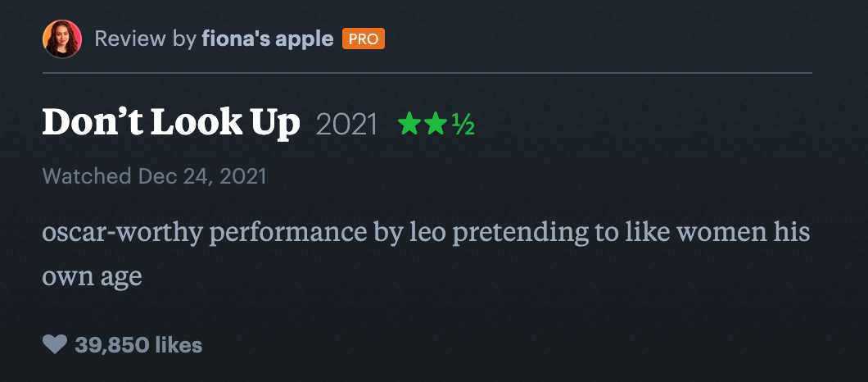The width and height of the screenshot is (868, 382).
Task: Click the orange PRO badge
Action: [x=364, y=39]
